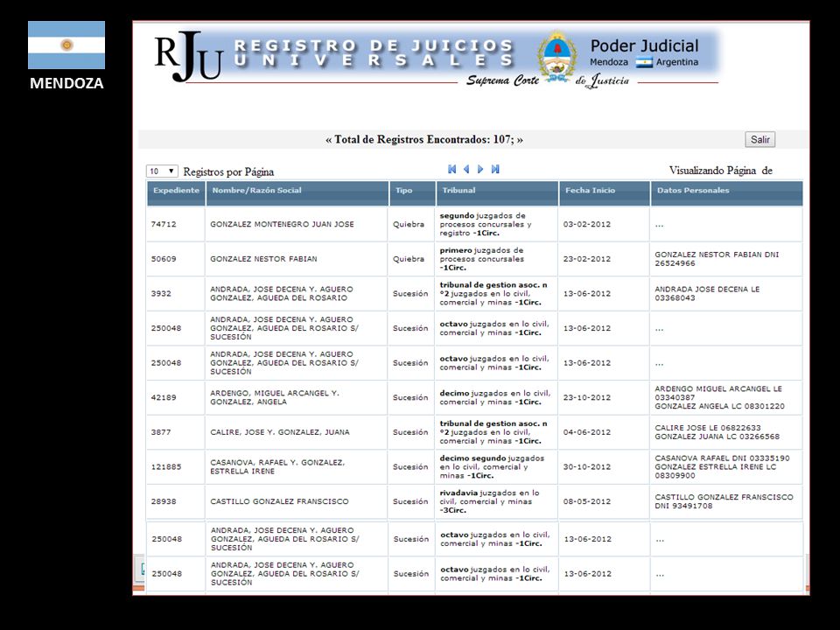Click date 03-02-2012 cell
The image size is (840, 630).
click(604, 225)
